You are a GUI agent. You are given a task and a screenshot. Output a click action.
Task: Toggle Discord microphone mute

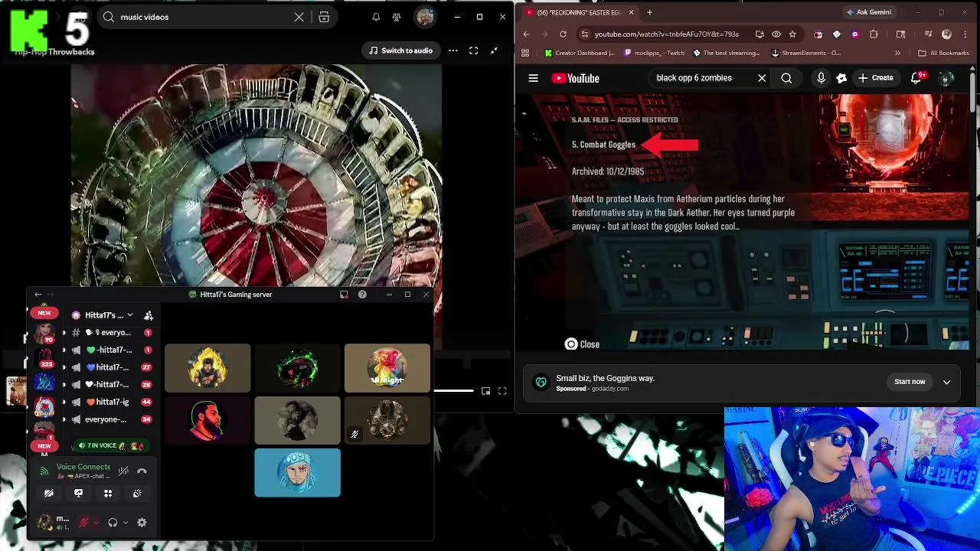pyautogui.click(x=84, y=523)
